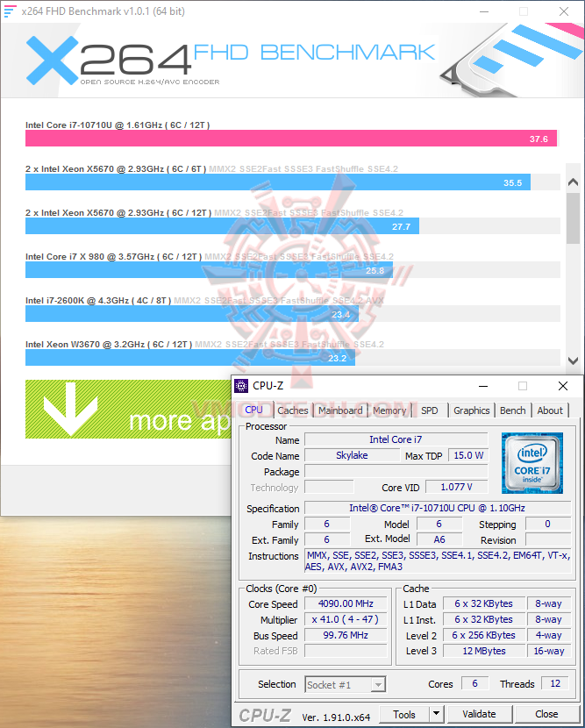Select the Xeon X5670 6C/6T result bar
Image resolution: width=585 pixels, height=728 pixels.
pyautogui.click(x=278, y=182)
